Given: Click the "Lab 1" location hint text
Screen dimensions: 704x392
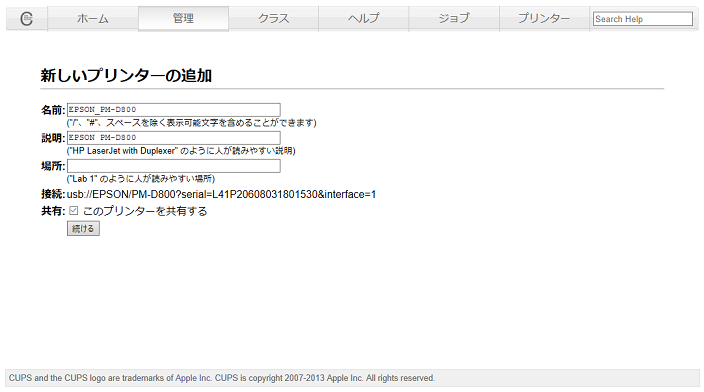Looking at the screenshot, I should [x=141, y=179].
